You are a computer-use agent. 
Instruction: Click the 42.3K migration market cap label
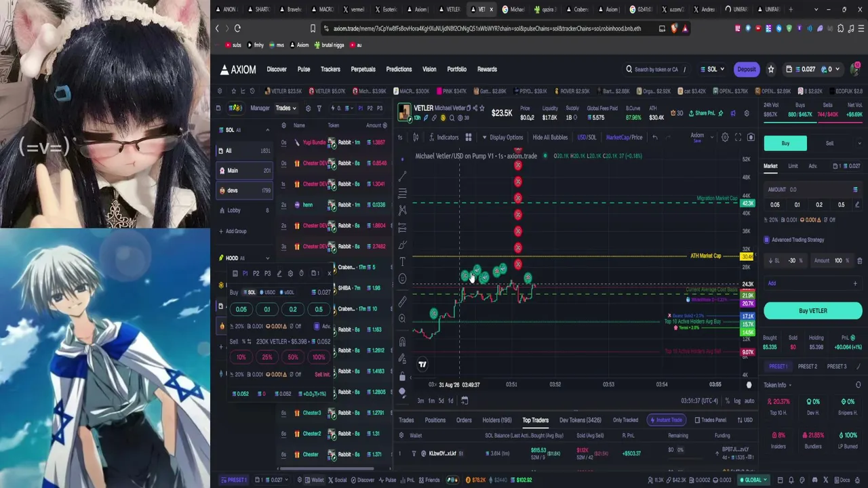747,203
